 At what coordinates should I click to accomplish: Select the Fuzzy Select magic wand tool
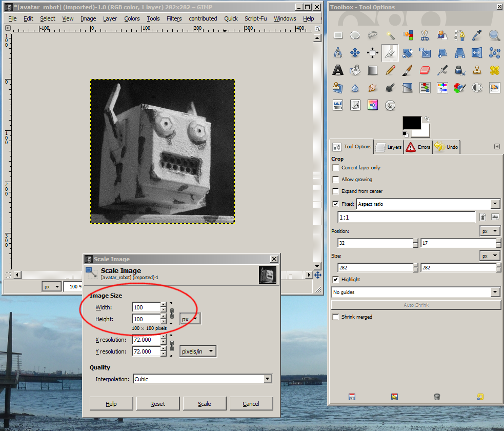click(390, 35)
